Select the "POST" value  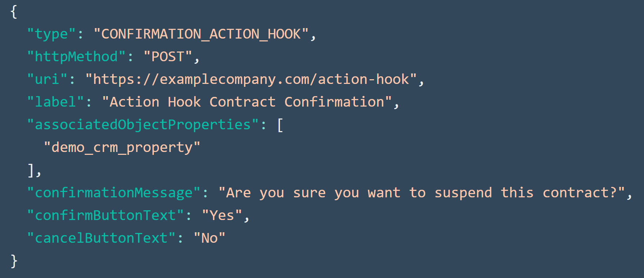click(168, 57)
